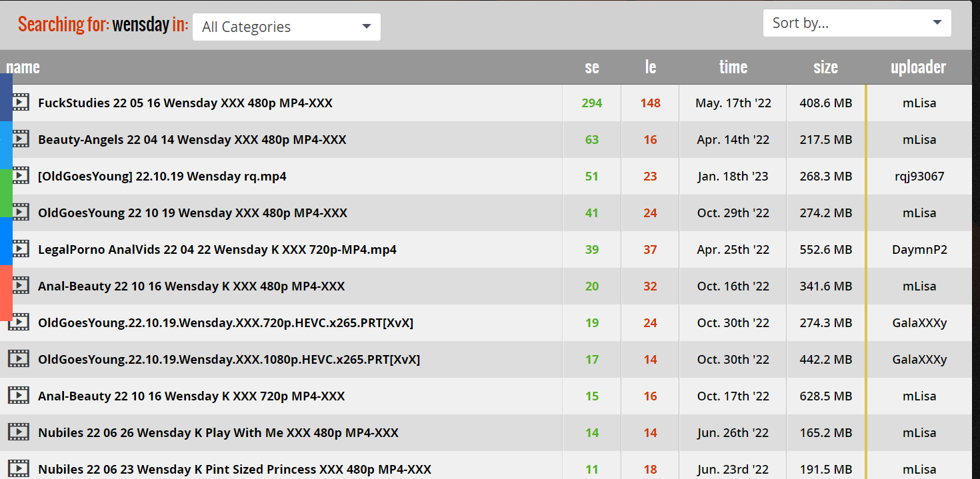Open the torrent title uploaded by rqj93067
This screenshot has width=980, height=479.
pyautogui.click(x=162, y=177)
